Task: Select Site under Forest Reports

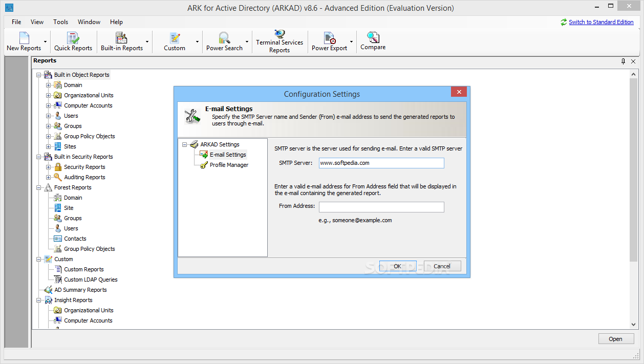Action: (x=69, y=208)
